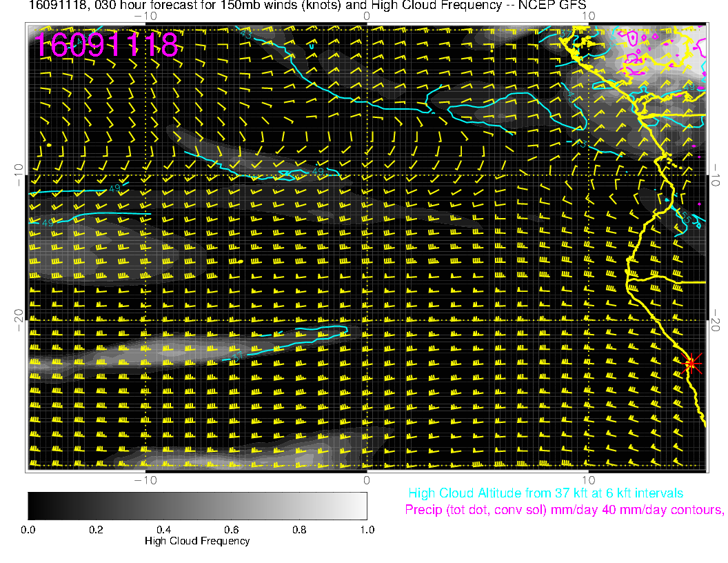Click the 0 longitude label on the bottom axis
The width and height of the screenshot is (728, 563).
coord(367,480)
